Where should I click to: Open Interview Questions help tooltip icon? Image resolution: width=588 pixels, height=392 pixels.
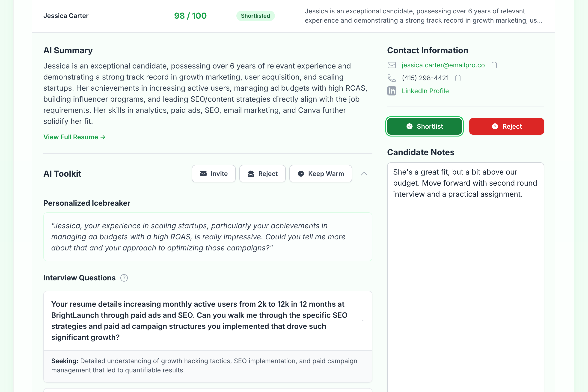coord(124,278)
